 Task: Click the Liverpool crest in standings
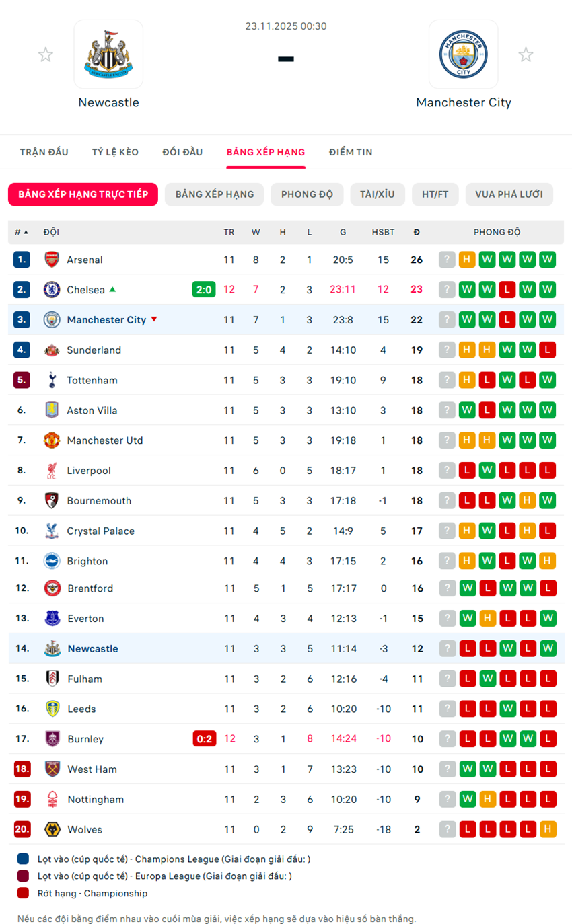pos(52,471)
